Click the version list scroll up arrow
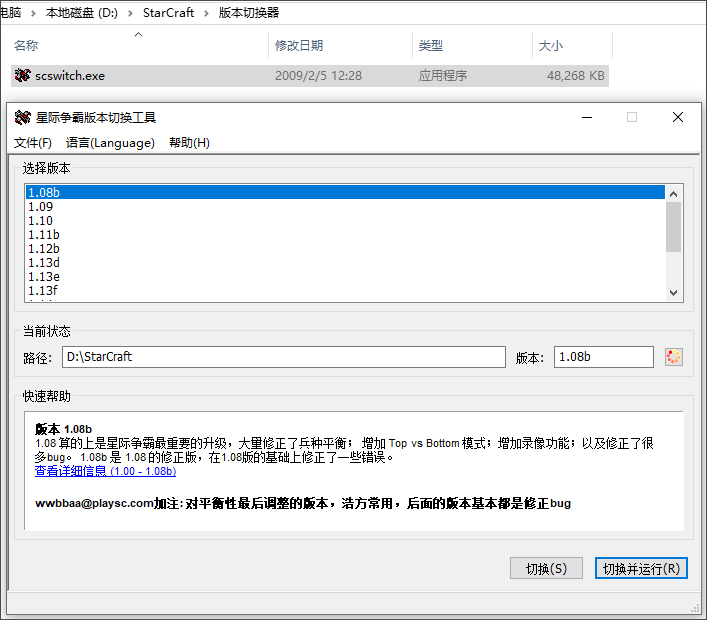This screenshot has width=707, height=620. 674,194
